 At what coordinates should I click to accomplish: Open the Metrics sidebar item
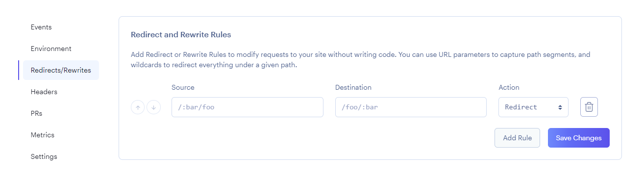(43, 135)
